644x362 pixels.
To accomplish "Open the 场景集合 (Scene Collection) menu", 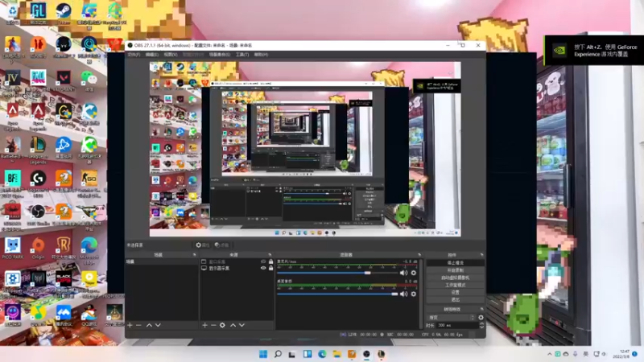I will pyautogui.click(x=219, y=55).
